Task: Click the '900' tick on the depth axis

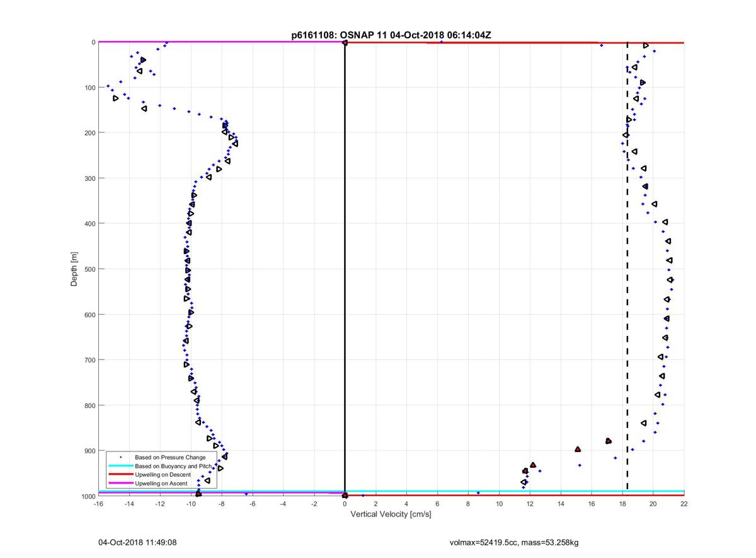Action: point(89,451)
